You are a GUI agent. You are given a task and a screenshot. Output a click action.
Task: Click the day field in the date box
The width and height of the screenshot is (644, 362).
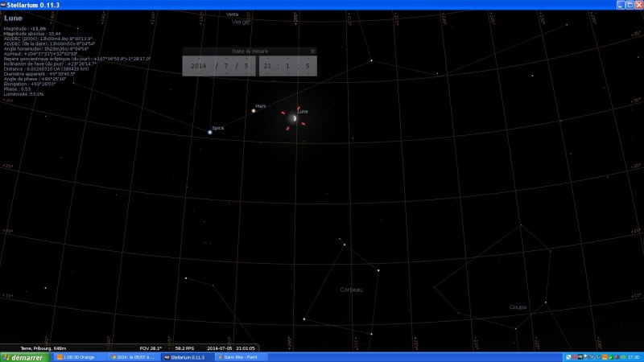pyautogui.click(x=246, y=66)
